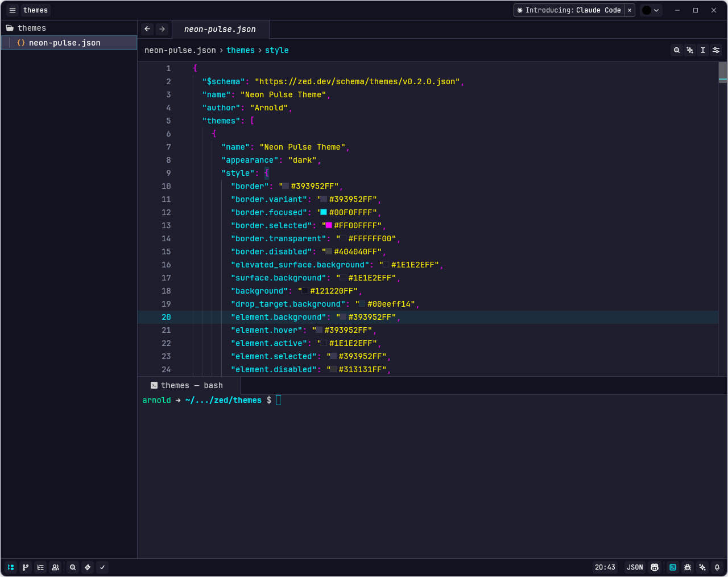
Task: Open the agent panel sparkle icon in status bar
Action: pos(702,567)
